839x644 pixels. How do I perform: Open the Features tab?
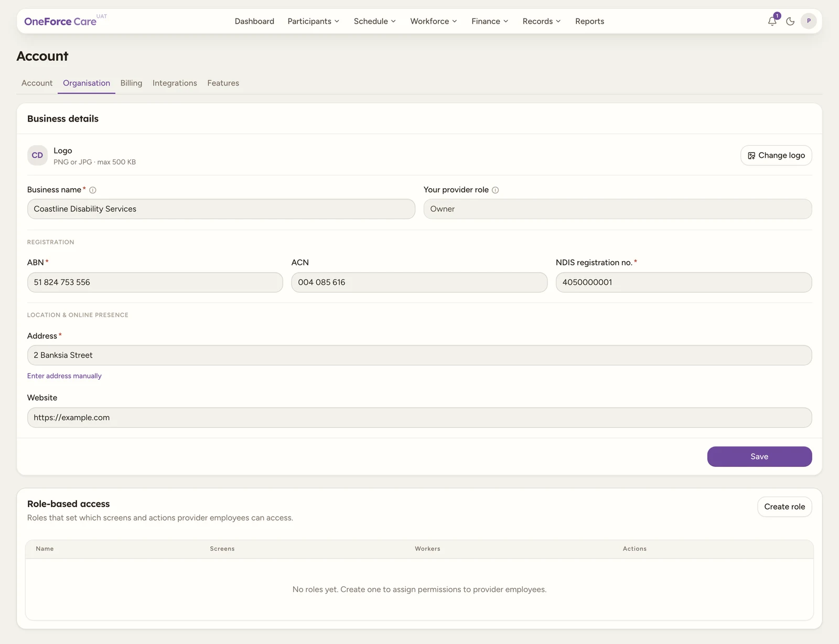coord(223,83)
